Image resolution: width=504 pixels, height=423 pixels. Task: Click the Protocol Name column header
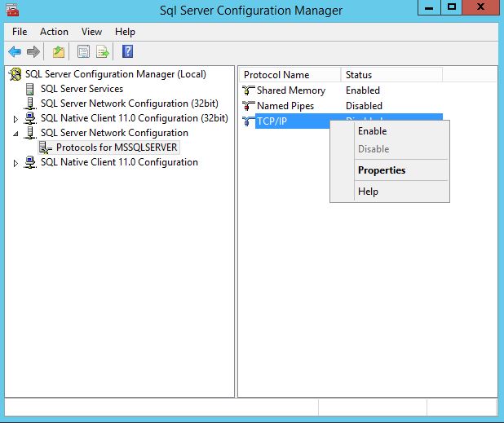pos(276,75)
